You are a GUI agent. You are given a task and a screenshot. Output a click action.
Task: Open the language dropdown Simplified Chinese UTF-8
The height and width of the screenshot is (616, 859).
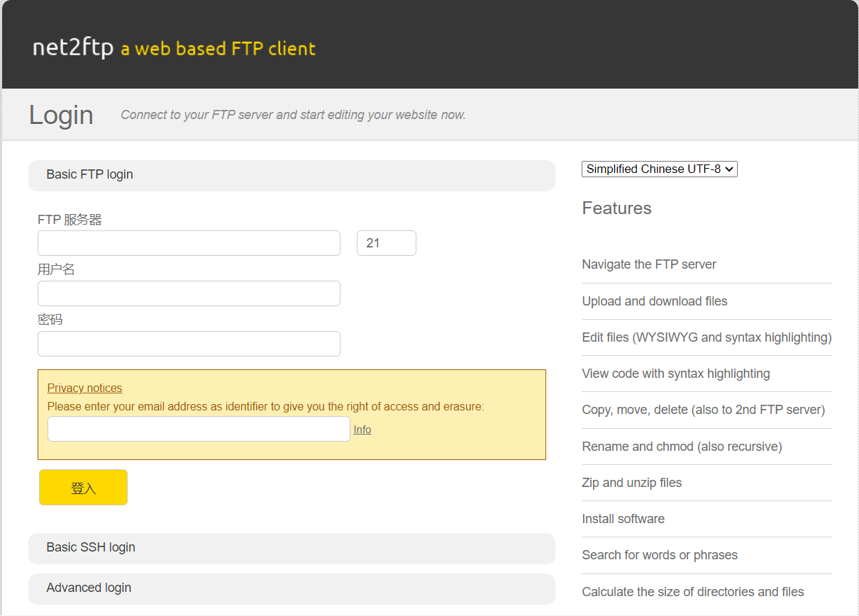pos(659,169)
